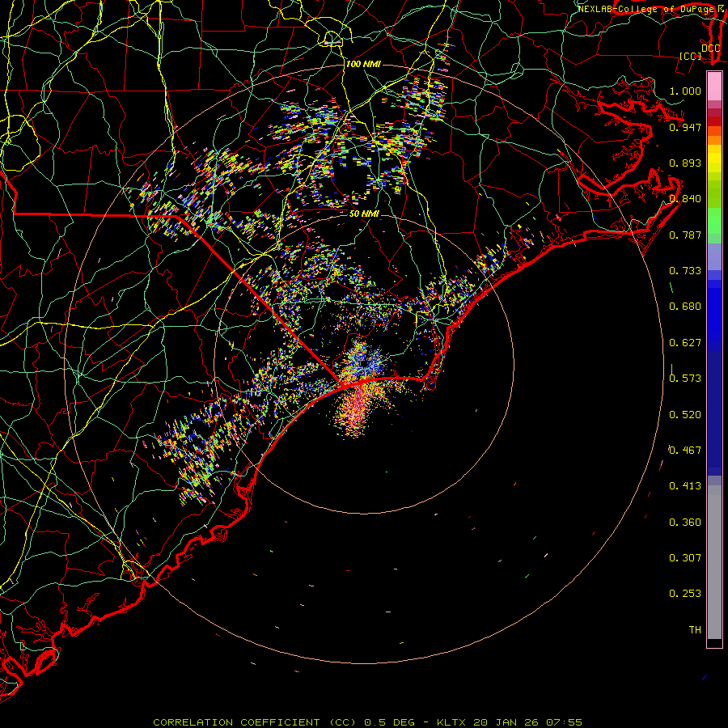Pick the gray segment of the color bar

click(x=714, y=562)
